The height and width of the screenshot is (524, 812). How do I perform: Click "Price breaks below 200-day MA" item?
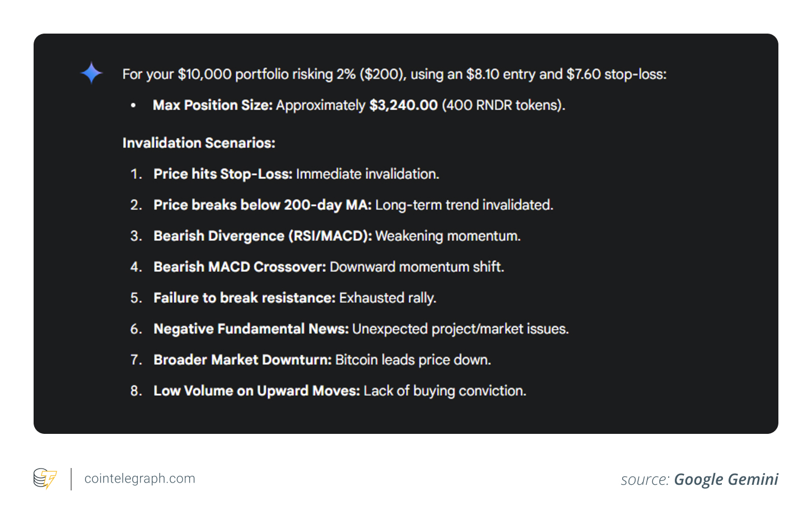(x=263, y=205)
